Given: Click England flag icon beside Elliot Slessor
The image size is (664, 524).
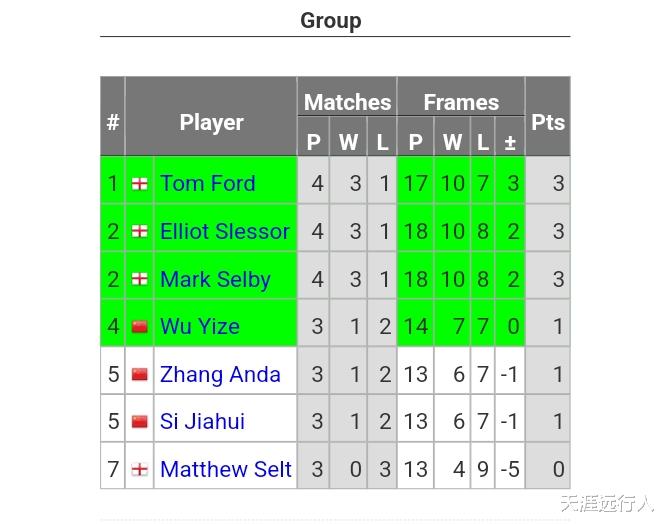Looking at the screenshot, I should 140,231.
